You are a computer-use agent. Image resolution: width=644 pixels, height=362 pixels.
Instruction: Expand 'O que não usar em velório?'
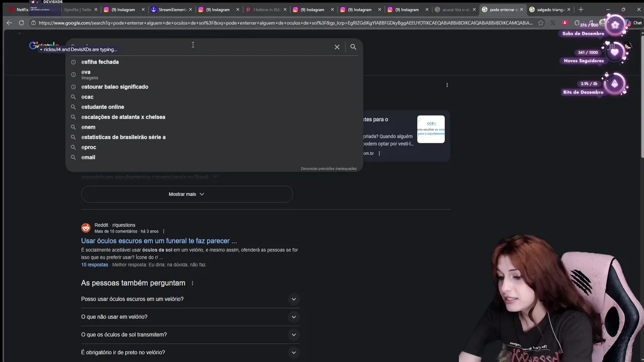190,317
